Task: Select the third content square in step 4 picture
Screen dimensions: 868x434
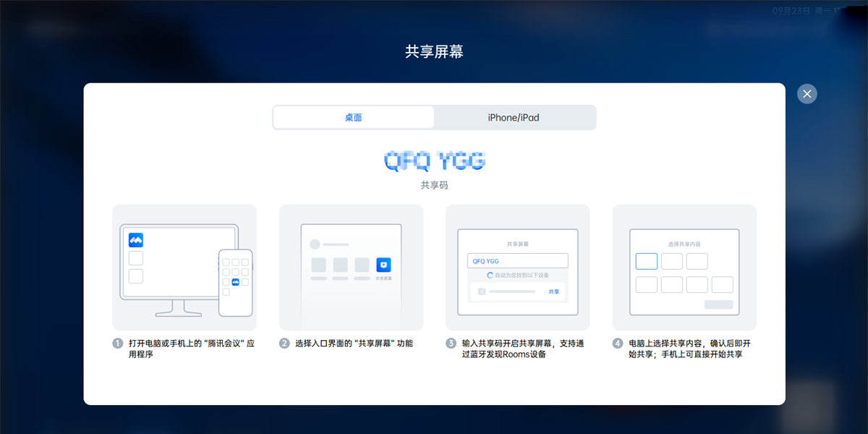Action: (x=697, y=261)
